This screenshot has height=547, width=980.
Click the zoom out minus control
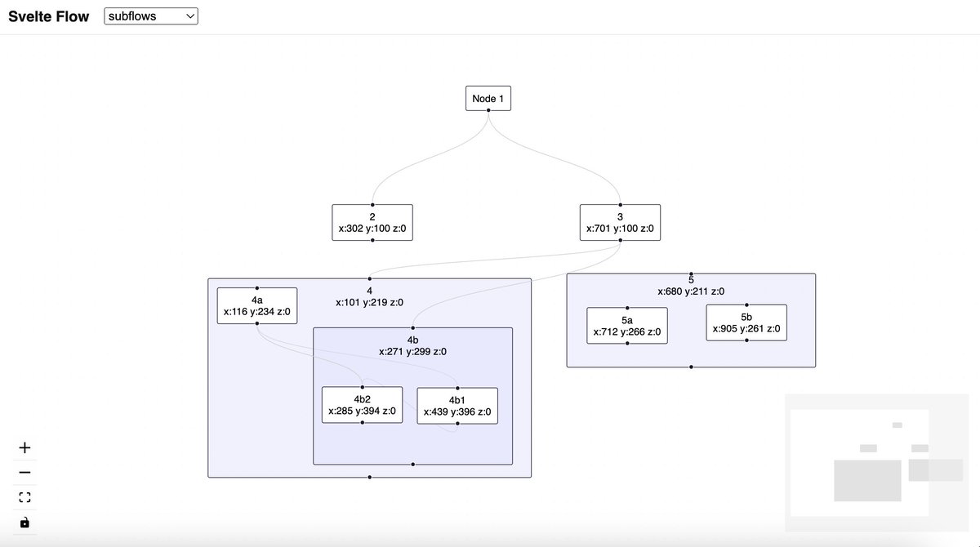(24, 472)
